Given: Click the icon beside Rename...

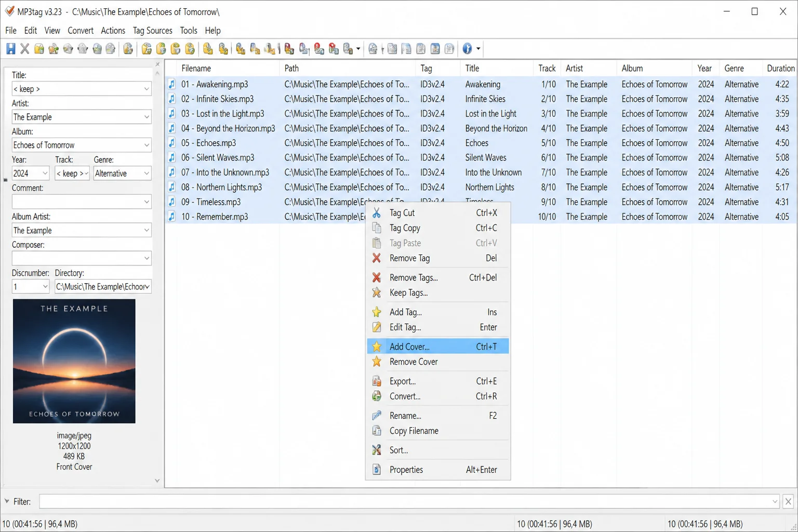Looking at the screenshot, I should point(377,416).
